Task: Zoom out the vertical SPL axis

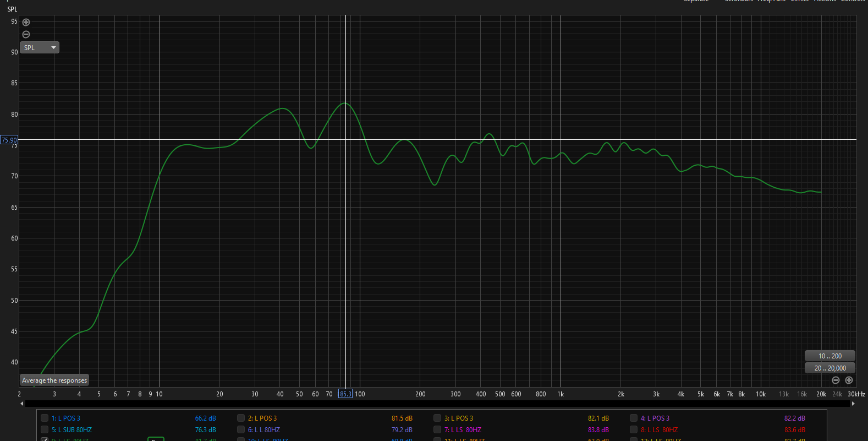Action: click(26, 34)
